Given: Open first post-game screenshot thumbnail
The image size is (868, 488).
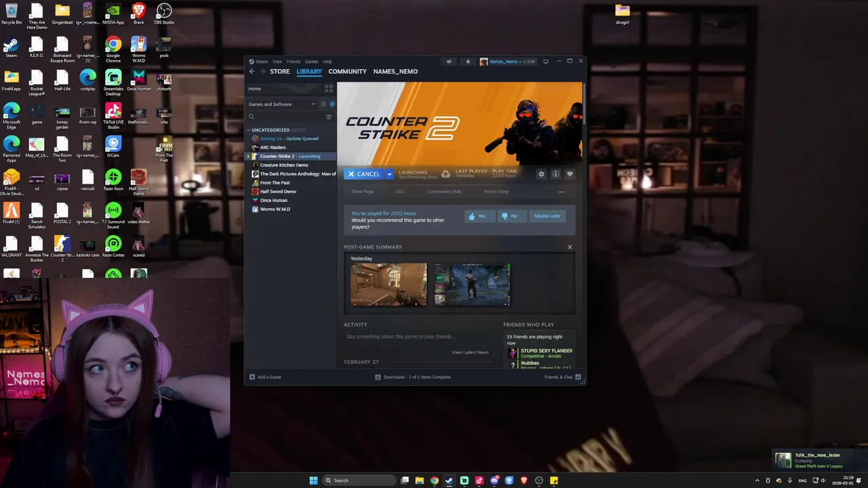Looking at the screenshot, I should coord(389,285).
